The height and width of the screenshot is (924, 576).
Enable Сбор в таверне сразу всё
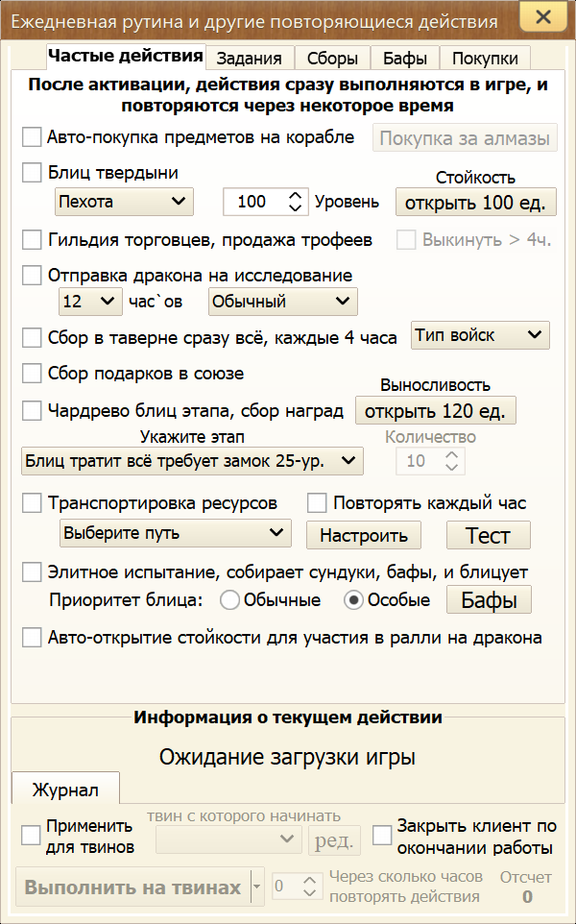click(32, 338)
